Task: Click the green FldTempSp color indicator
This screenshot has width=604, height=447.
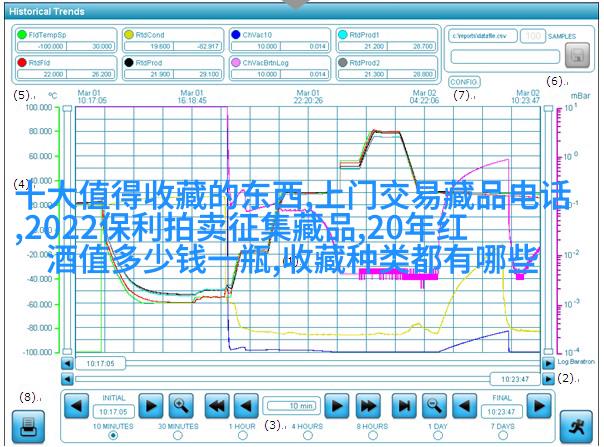Action: tap(22, 35)
